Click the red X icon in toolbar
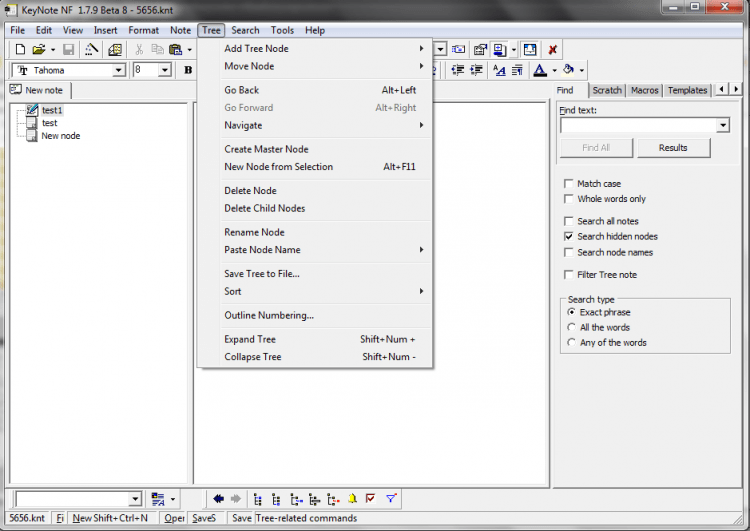 pos(552,49)
